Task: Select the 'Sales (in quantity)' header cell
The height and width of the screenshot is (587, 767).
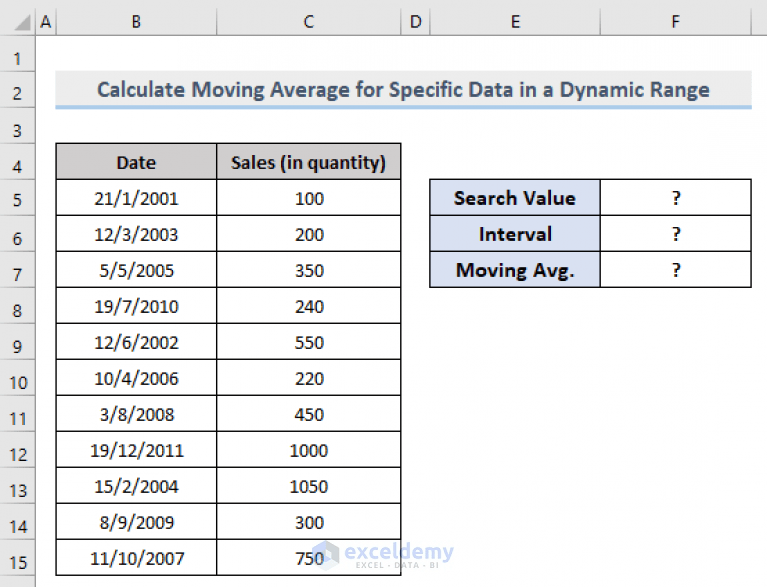Action: (309, 162)
